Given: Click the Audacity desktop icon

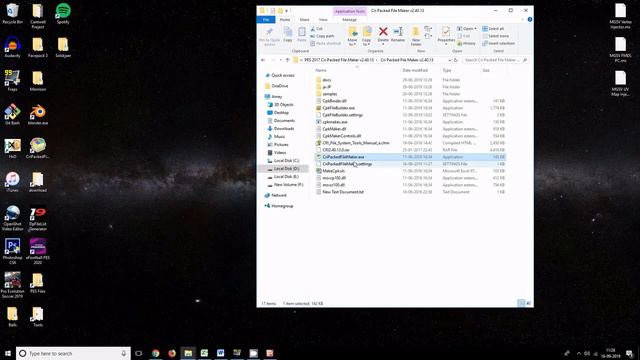Looking at the screenshot, I should 12,47.
